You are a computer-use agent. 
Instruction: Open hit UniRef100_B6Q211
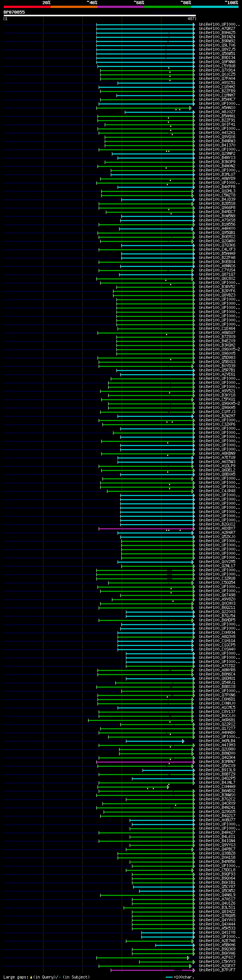click(217, 607)
